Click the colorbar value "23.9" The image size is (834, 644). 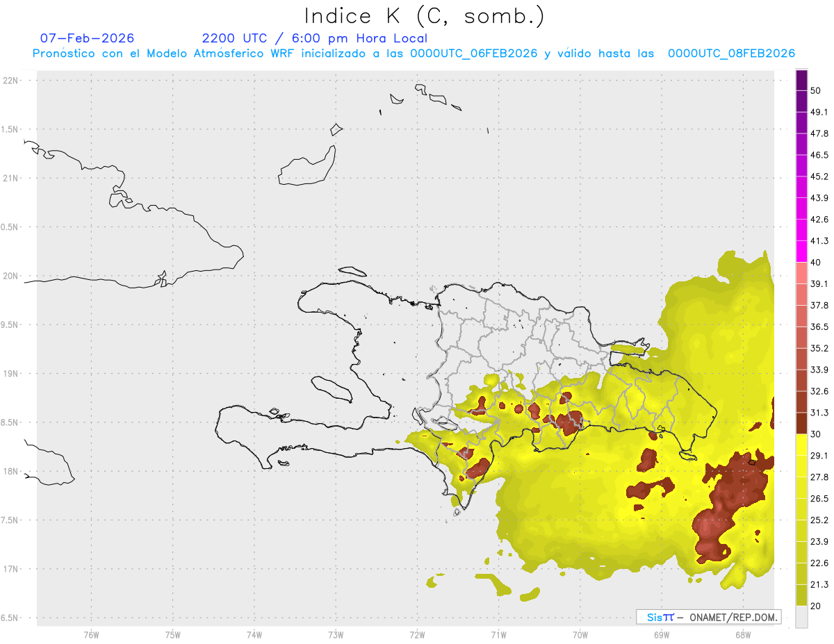tap(819, 542)
